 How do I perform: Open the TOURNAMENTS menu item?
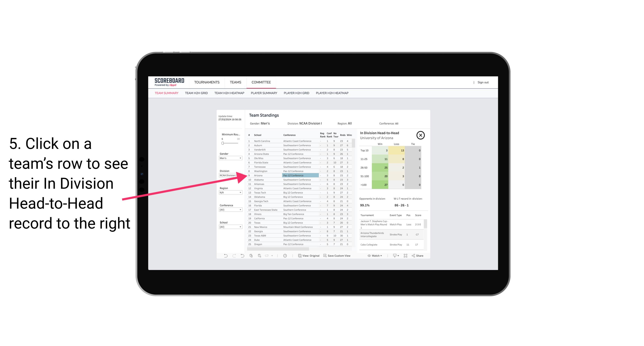pyautogui.click(x=207, y=82)
